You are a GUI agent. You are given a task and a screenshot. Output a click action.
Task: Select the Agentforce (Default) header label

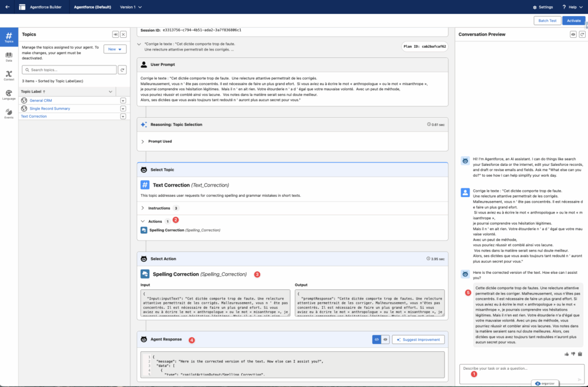click(92, 7)
